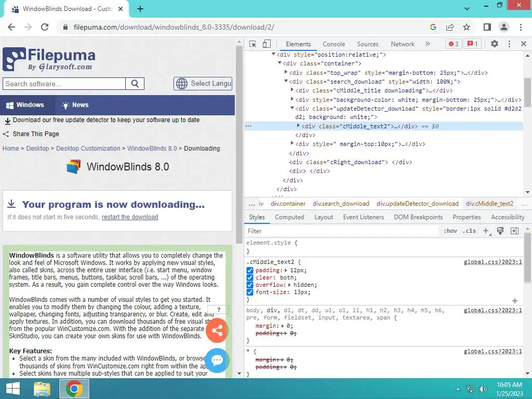Open the Chrome side panel icon
Viewport: 532px width, 399px height.
click(487, 27)
